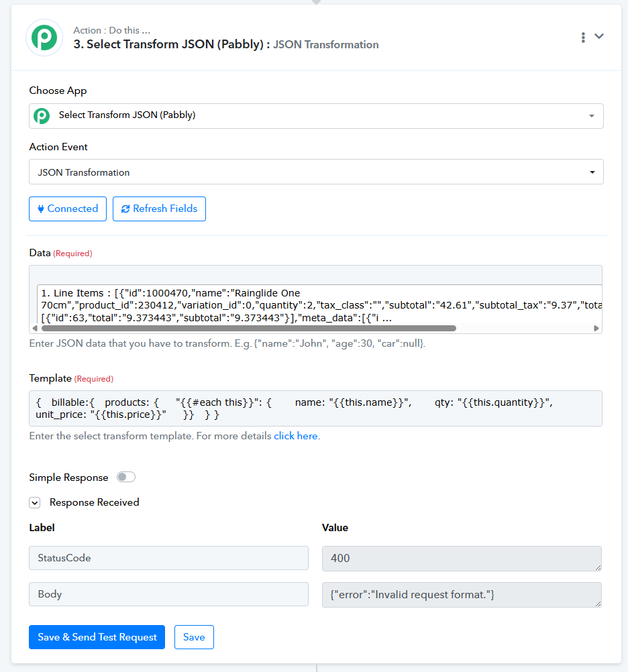Click the Save button
This screenshot has height=672, width=628.
pos(194,637)
